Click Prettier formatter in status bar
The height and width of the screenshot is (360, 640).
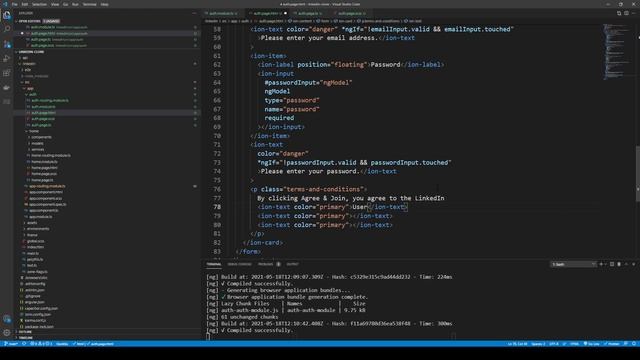(x=612, y=344)
